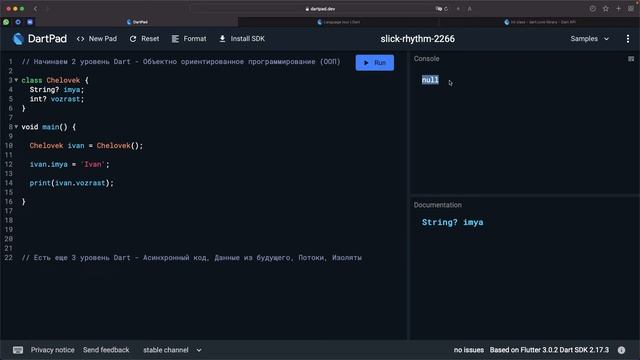Open the Samples dropdown
This screenshot has width=640, height=360.
point(589,39)
